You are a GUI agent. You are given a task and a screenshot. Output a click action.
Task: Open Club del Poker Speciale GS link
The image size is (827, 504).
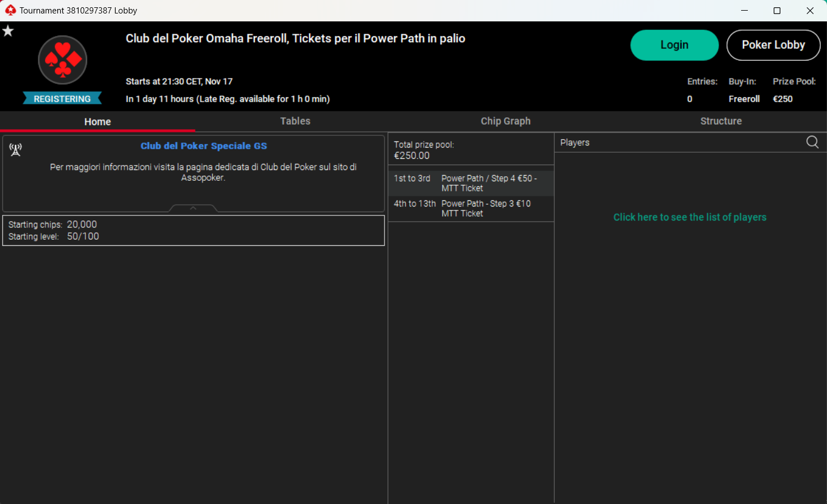[x=204, y=146]
